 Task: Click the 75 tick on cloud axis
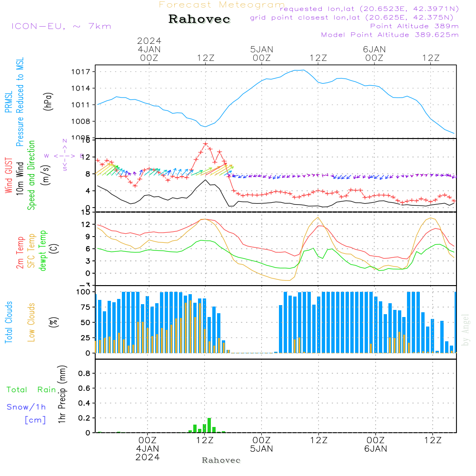pos(86,307)
